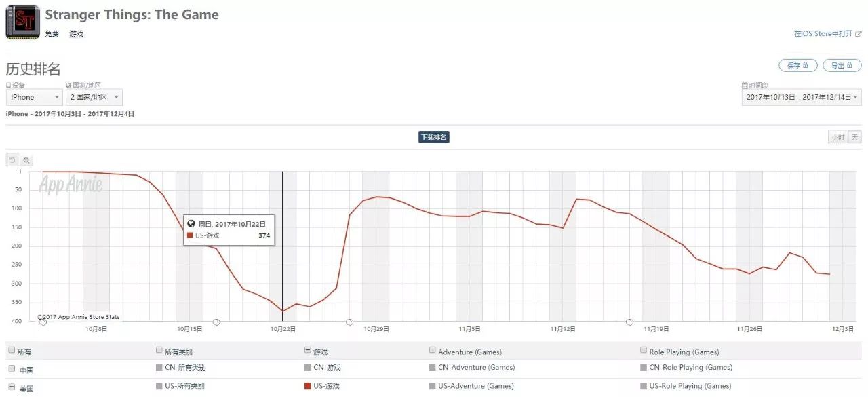Click the CN-游戏 series swatch
This screenshot has width=868, height=397.
tap(308, 368)
